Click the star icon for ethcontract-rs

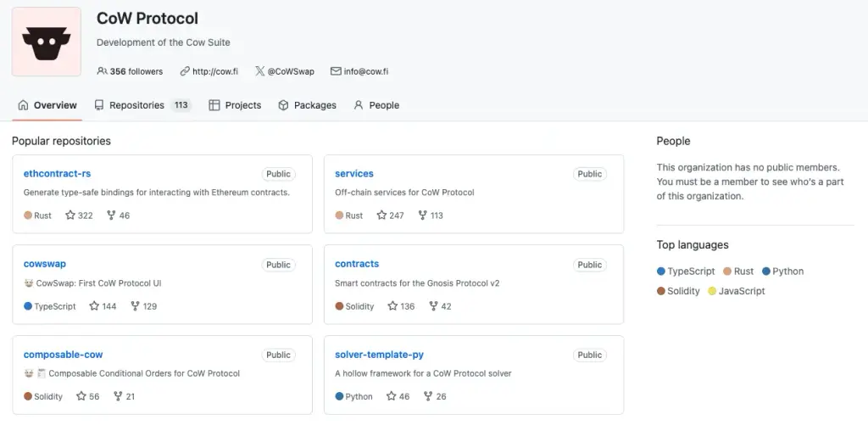70,215
